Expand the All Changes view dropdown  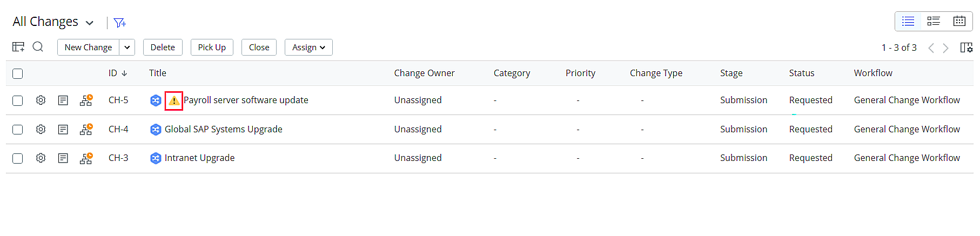coord(90,23)
